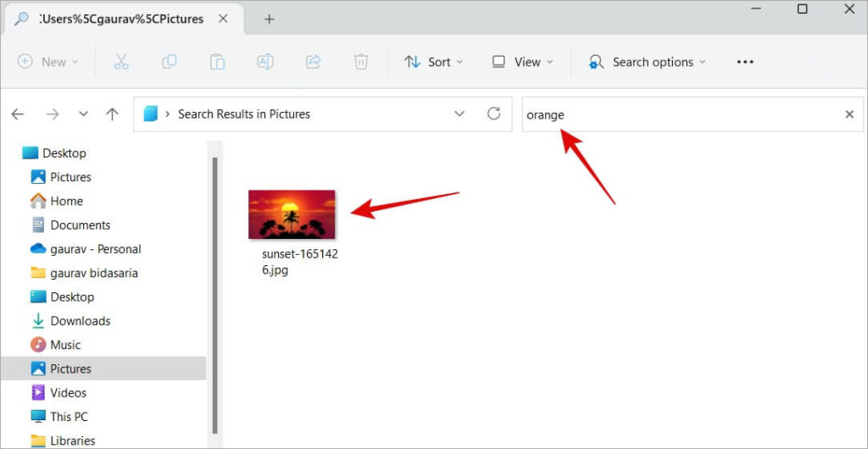The image size is (868, 449).
Task: Clear the orange search text
Action: 849,114
